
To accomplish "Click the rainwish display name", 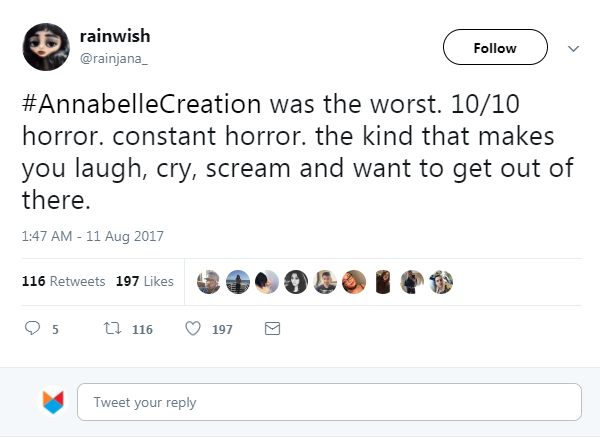I will pos(114,37).
